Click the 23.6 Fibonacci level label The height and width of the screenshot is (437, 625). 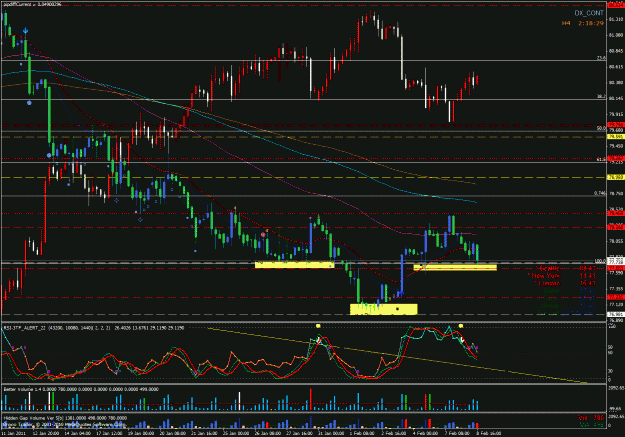coord(601,58)
